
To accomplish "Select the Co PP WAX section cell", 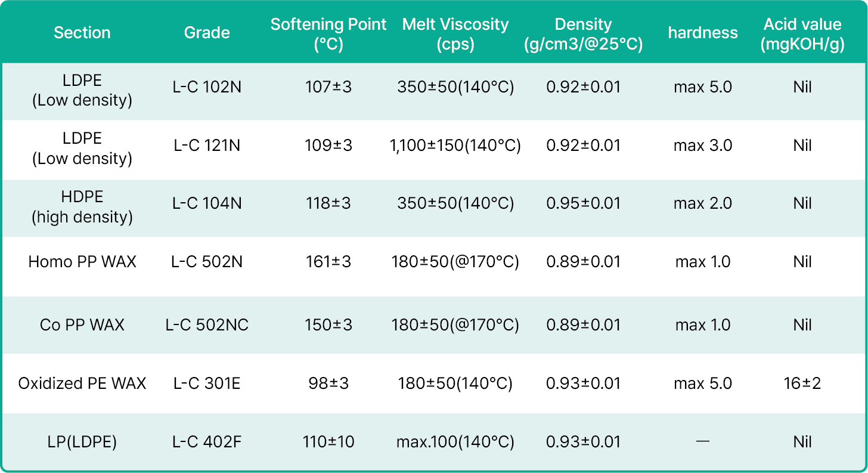I will 82,325.
